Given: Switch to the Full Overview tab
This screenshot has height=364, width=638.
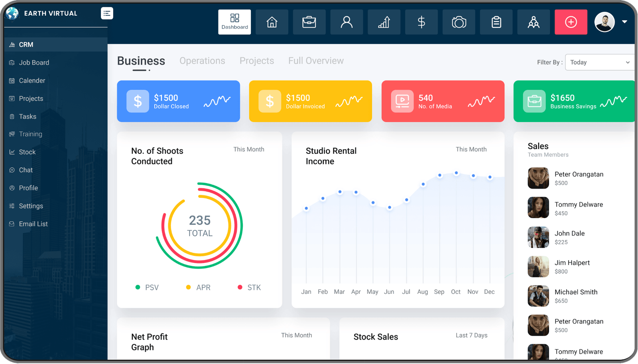Looking at the screenshot, I should click(x=316, y=61).
